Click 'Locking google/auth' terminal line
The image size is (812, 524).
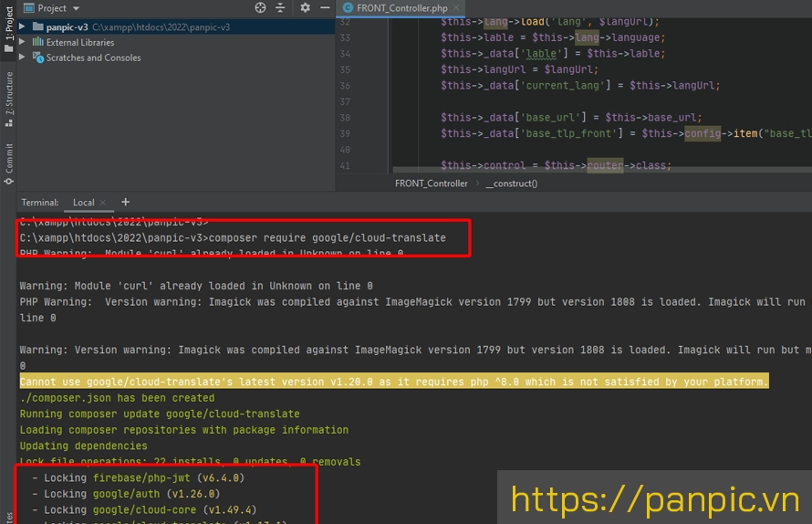[126, 494]
